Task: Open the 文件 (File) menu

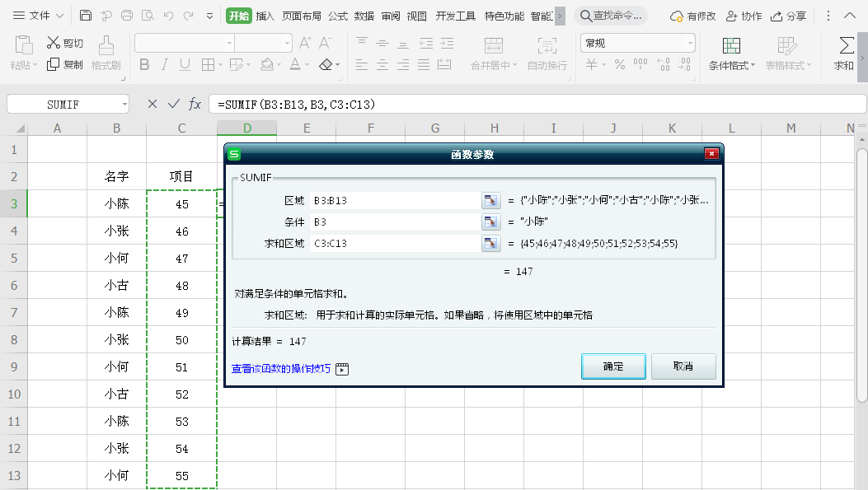Action: tap(38, 16)
